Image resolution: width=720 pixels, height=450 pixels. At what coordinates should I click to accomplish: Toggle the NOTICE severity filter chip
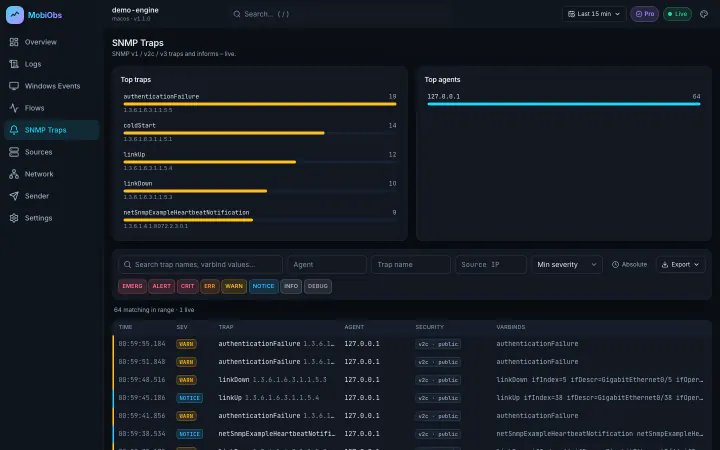pyautogui.click(x=263, y=286)
